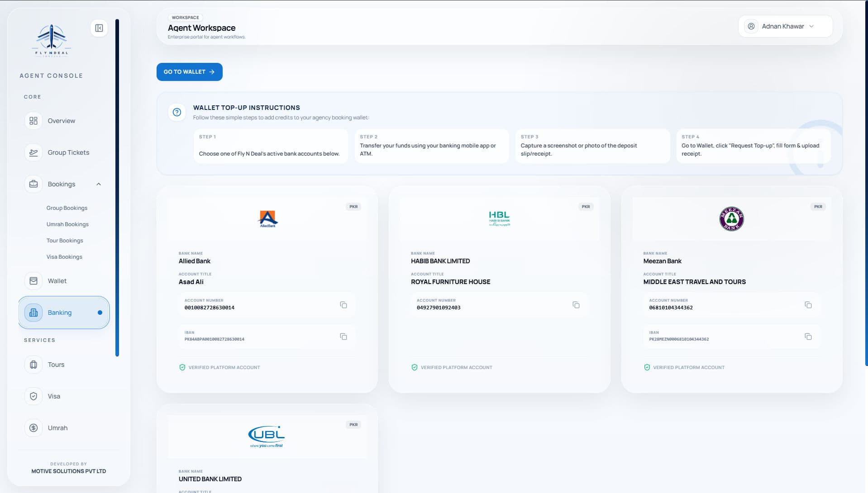868x493 pixels.
Task: Click the Step 3 instruction card
Action: 592,146
